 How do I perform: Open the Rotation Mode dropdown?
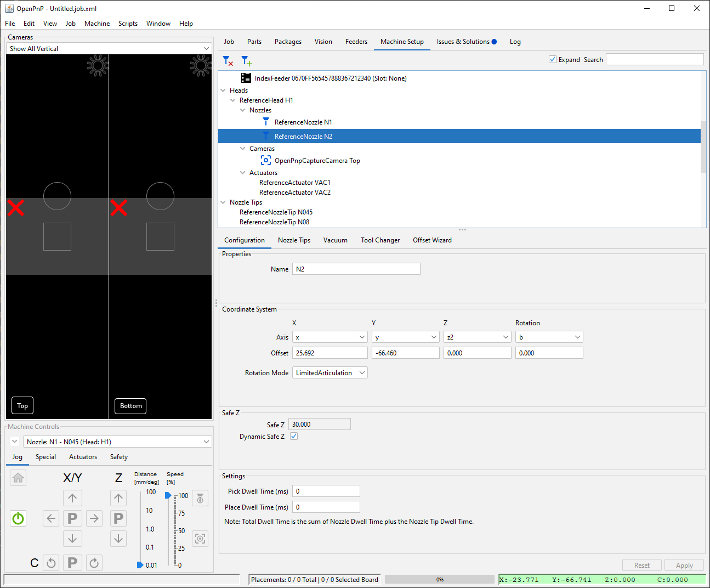point(330,373)
